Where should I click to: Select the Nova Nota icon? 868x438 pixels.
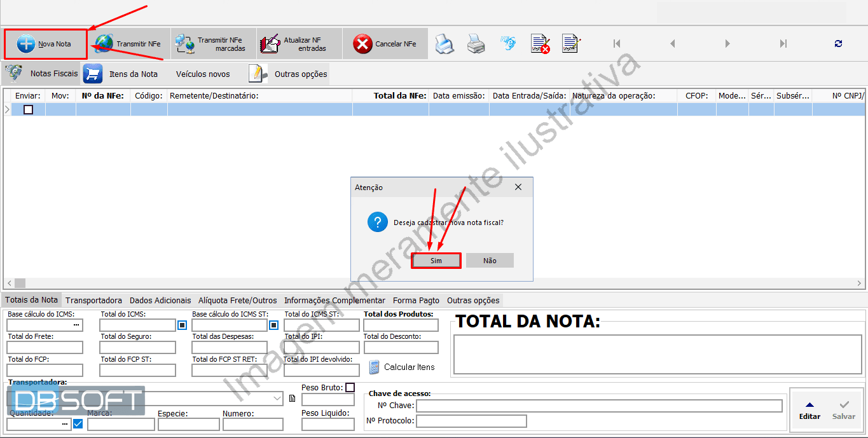tap(25, 43)
